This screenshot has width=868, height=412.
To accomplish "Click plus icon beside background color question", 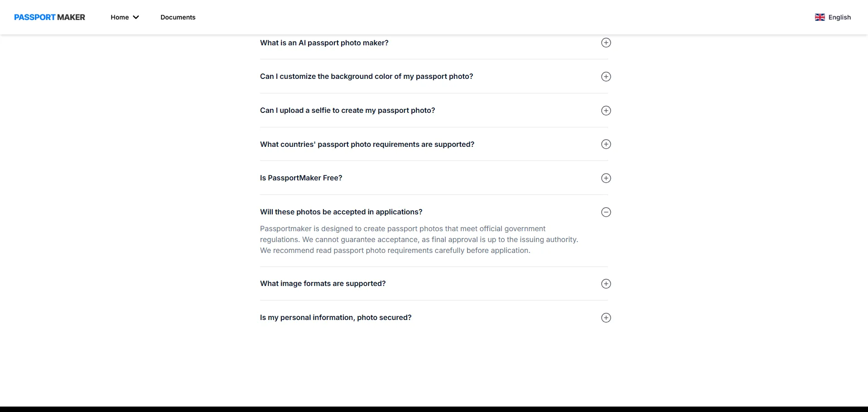I will click(x=606, y=77).
